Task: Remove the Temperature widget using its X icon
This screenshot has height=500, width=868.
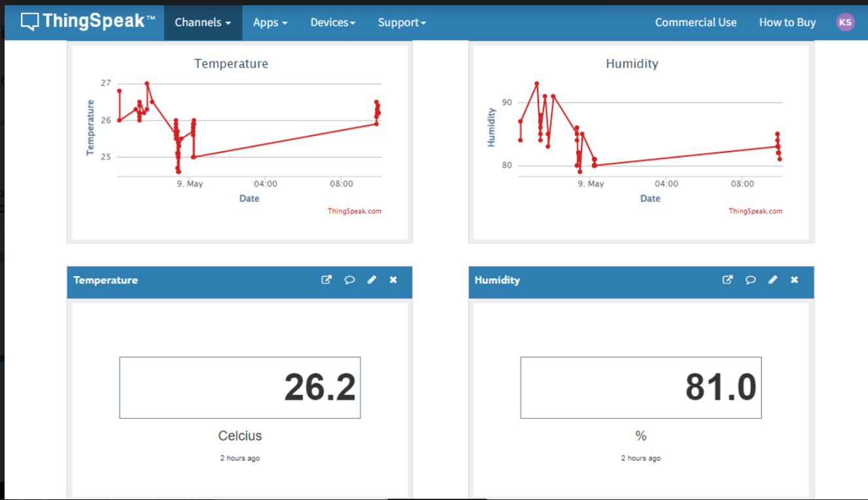Action: 393,279
